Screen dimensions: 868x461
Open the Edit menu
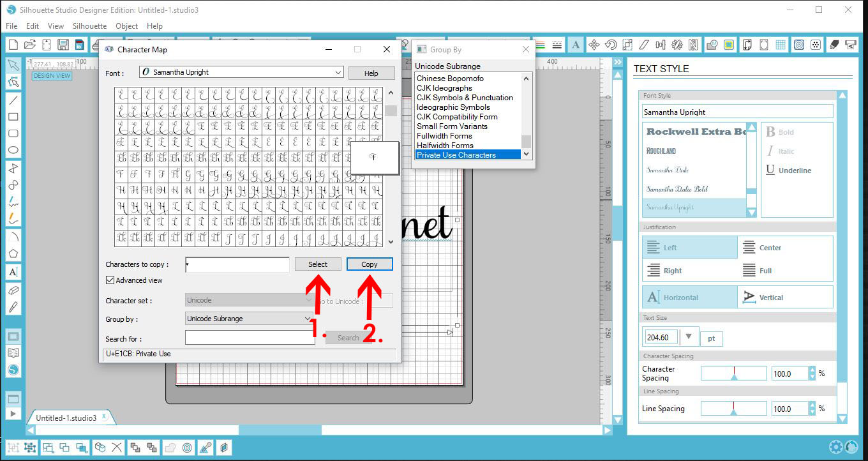(33, 26)
